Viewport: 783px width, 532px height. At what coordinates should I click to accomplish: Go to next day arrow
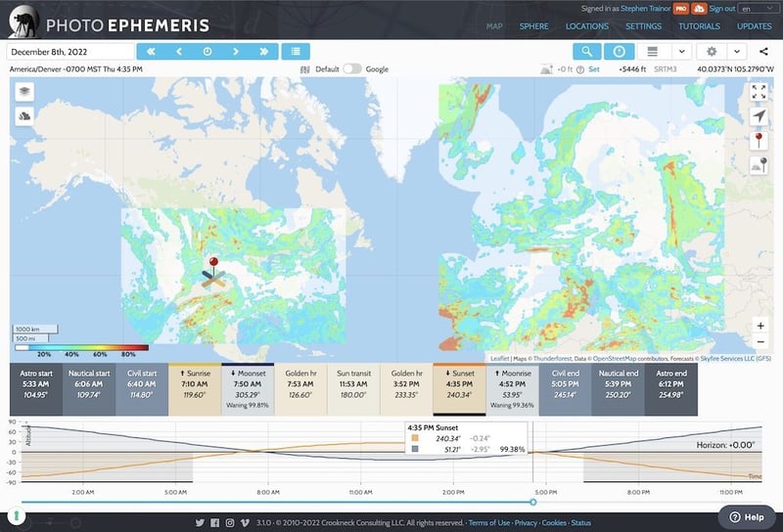click(236, 52)
